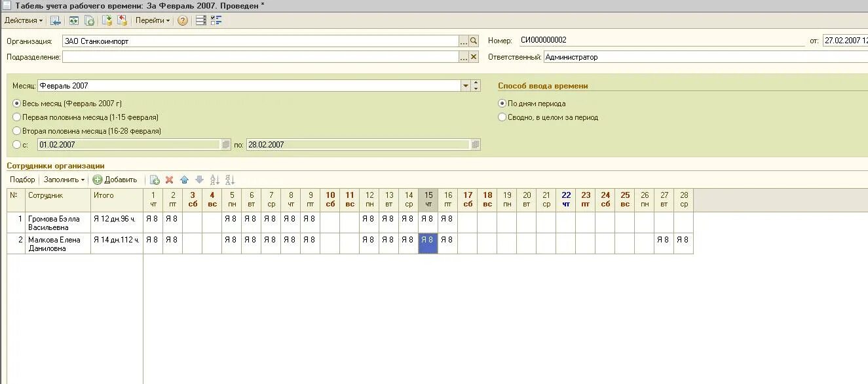Open help with the question mark icon
Screen dimensions: 868x384
coord(183,20)
